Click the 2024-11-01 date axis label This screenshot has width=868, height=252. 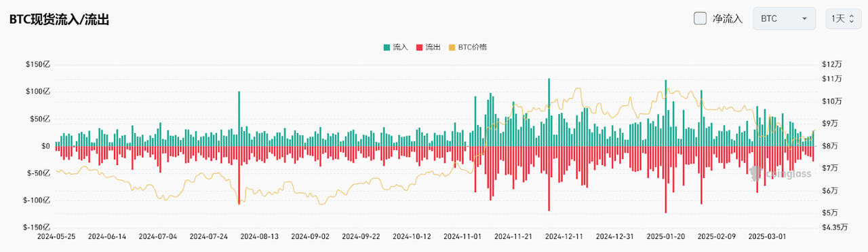462,236
